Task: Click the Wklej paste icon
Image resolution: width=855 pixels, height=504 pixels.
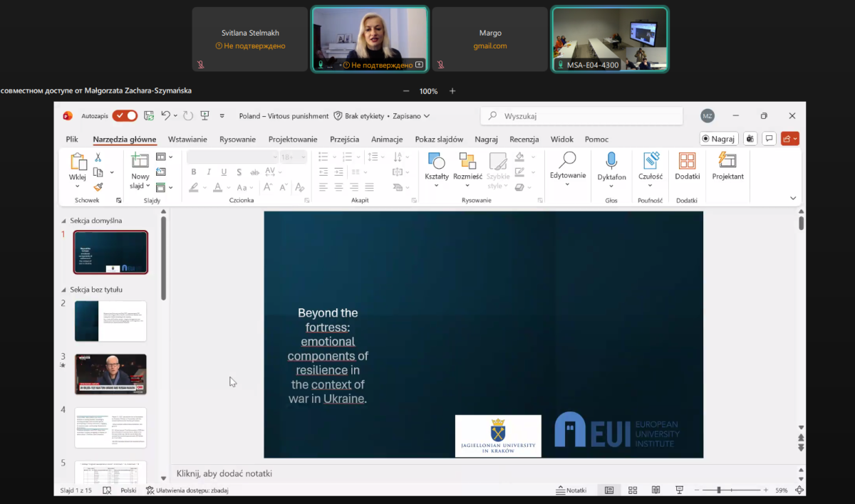Action: coord(77,162)
